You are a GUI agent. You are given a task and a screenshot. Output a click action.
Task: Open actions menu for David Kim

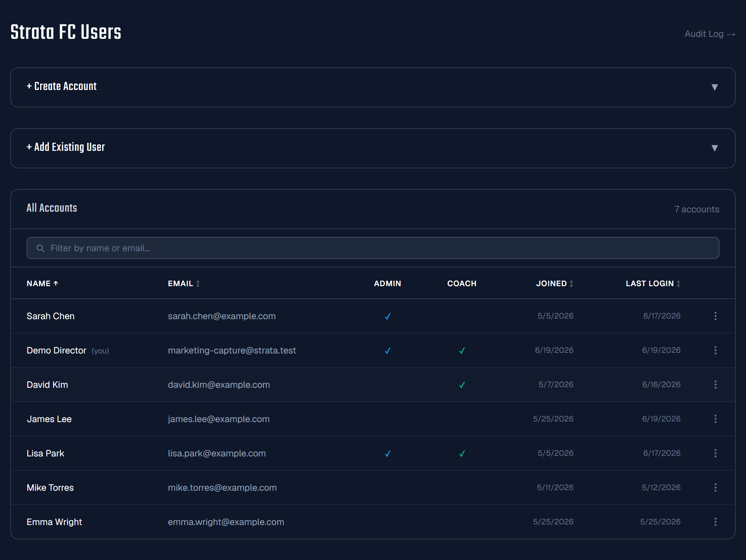pyautogui.click(x=715, y=385)
